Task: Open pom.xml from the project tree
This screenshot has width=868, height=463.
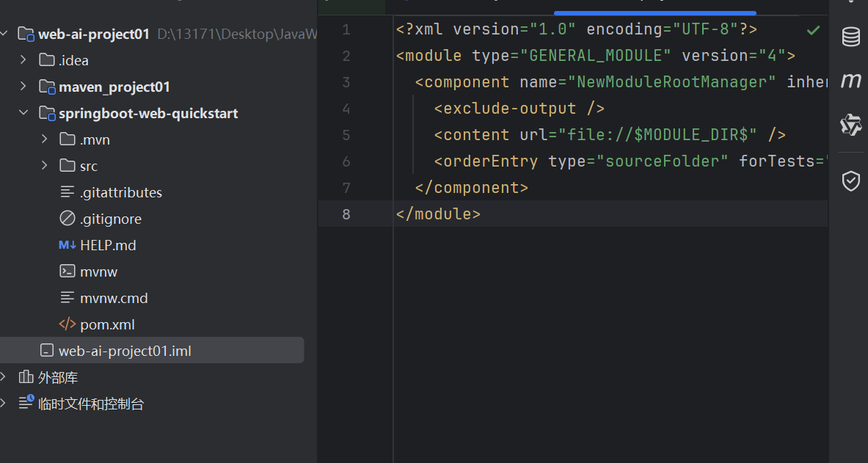Action: pos(107,324)
